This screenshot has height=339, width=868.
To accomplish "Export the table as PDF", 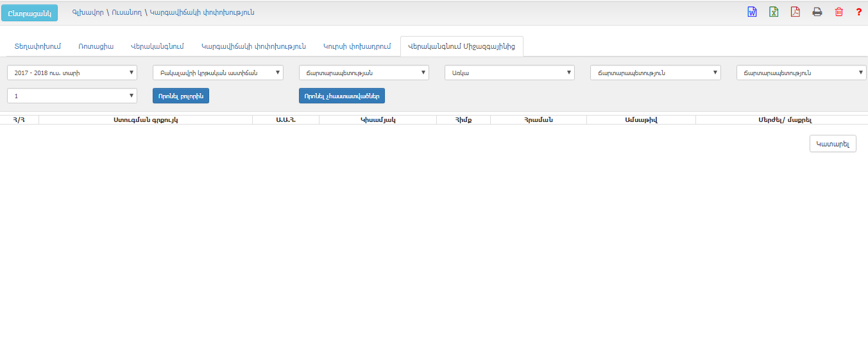I will pos(796,12).
